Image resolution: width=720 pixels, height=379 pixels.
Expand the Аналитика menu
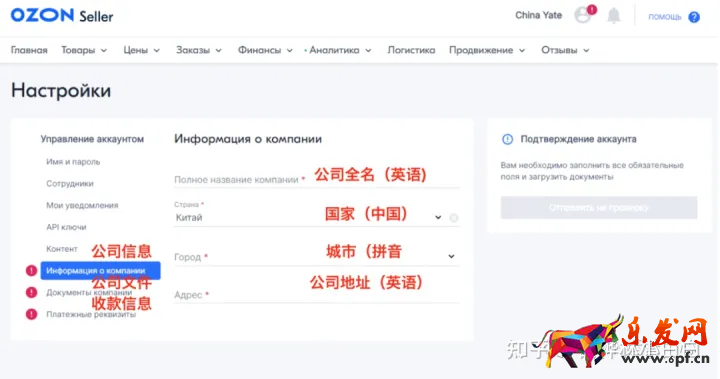pos(340,50)
